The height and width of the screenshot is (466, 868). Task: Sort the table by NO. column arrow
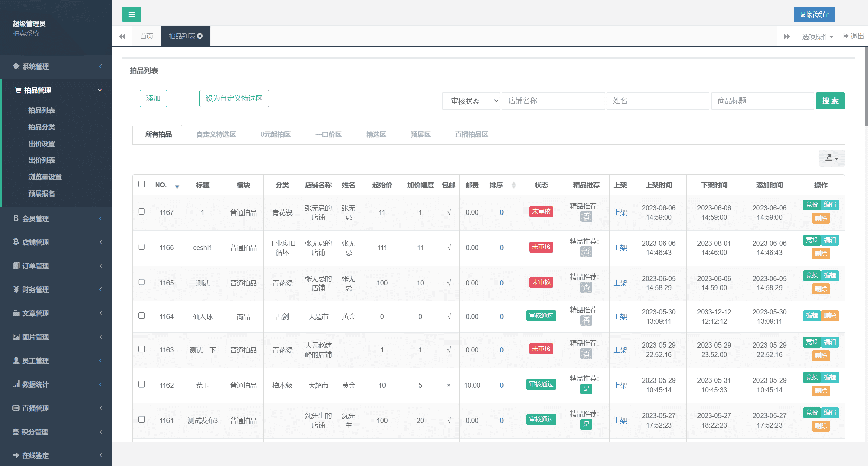177,187
